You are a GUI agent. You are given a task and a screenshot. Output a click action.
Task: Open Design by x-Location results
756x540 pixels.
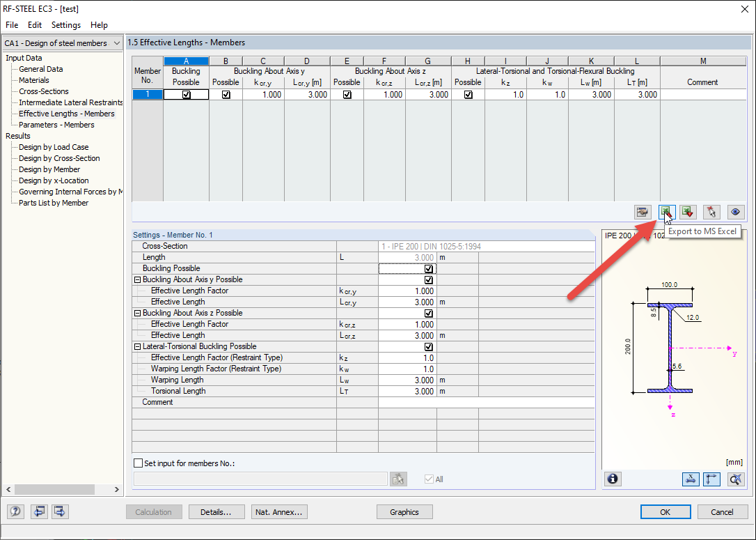click(54, 180)
